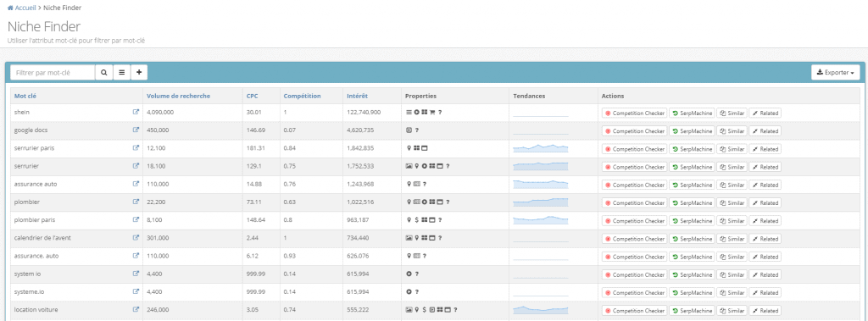Select the volume value 4,090,000

click(161, 112)
